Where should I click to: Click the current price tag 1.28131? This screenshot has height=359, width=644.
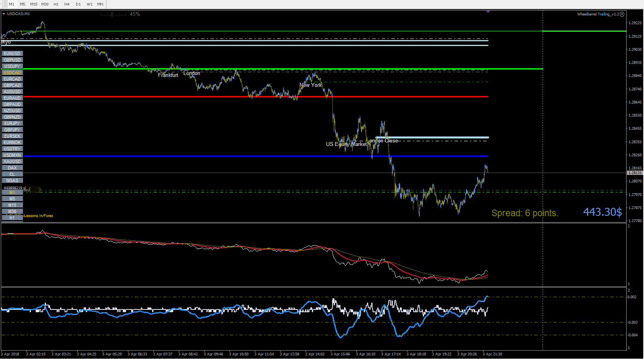635,173
